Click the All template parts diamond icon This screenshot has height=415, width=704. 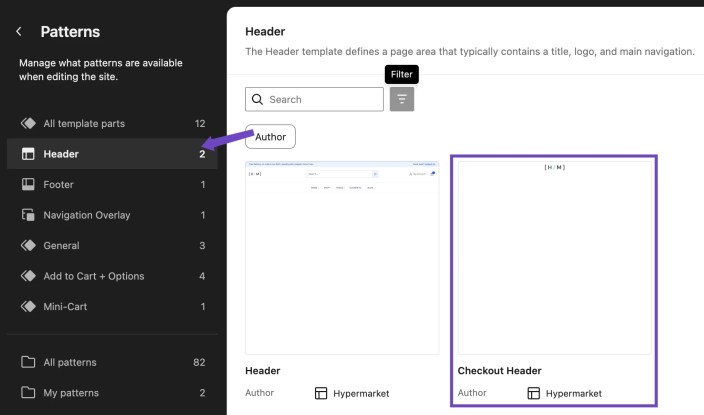pyautogui.click(x=28, y=123)
